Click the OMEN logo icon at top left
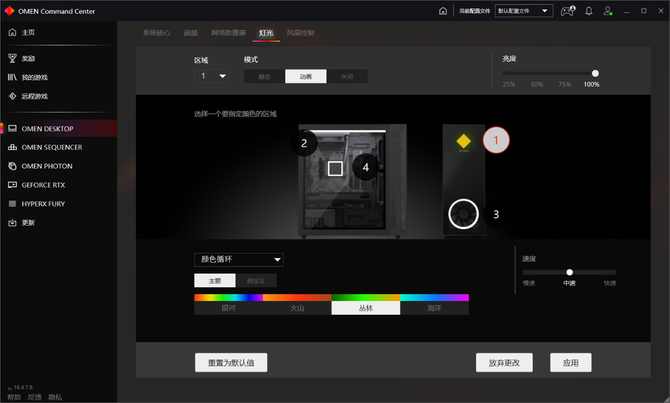The width and height of the screenshot is (670, 403). coord(10,10)
